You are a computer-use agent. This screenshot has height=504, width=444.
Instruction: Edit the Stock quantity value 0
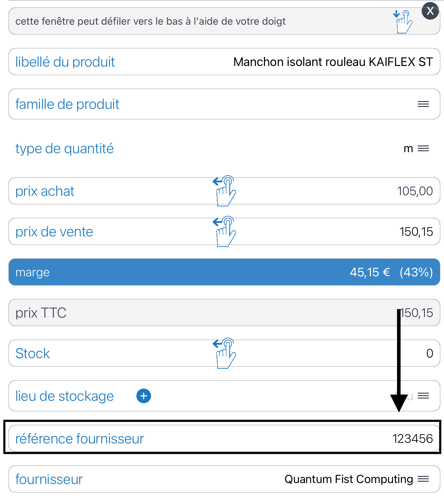tap(429, 353)
